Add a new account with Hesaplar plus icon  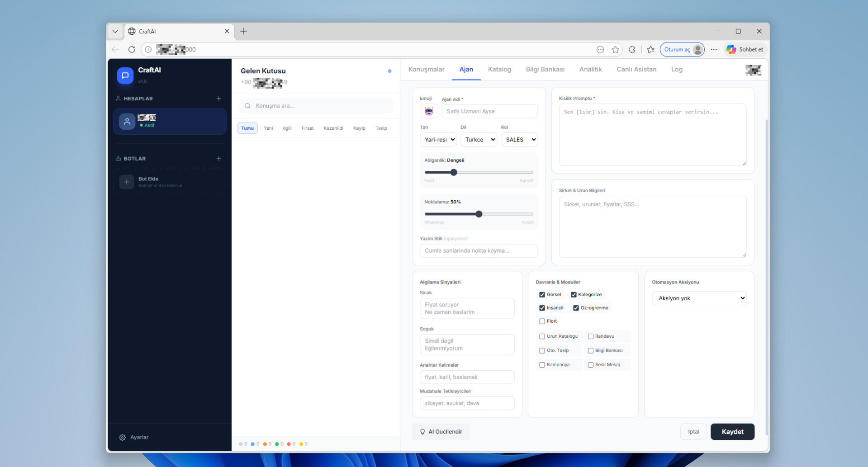[218, 99]
